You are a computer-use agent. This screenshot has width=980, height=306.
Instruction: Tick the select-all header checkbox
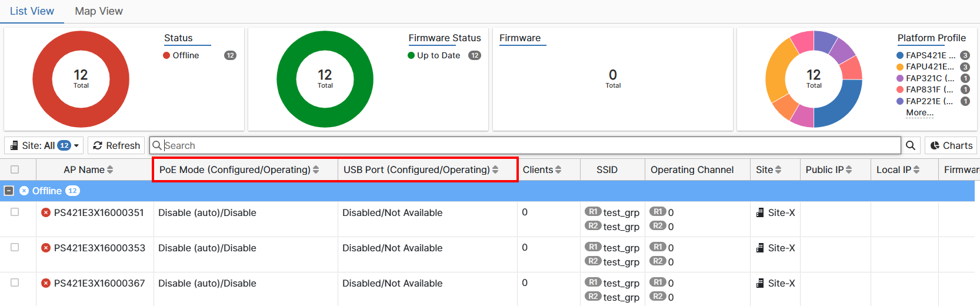(x=15, y=169)
